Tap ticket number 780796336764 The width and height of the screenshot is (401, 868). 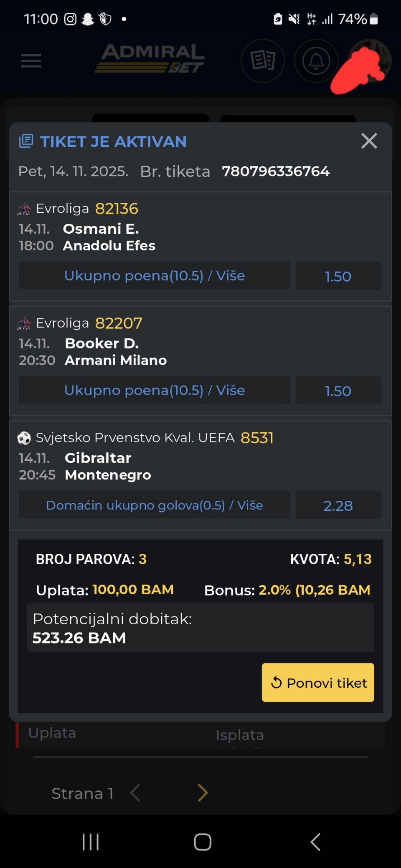tap(276, 172)
